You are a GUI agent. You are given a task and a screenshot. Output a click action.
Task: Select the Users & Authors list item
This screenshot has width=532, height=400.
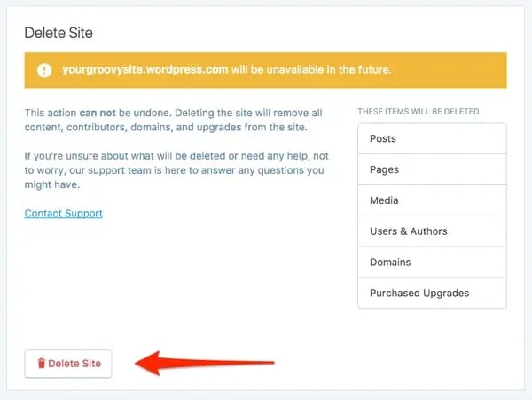point(432,231)
